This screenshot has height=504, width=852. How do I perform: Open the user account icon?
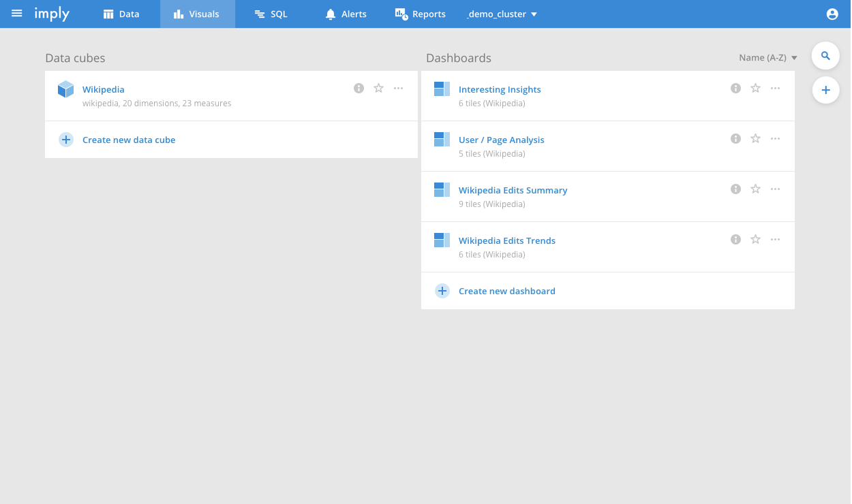pos(832,14)
